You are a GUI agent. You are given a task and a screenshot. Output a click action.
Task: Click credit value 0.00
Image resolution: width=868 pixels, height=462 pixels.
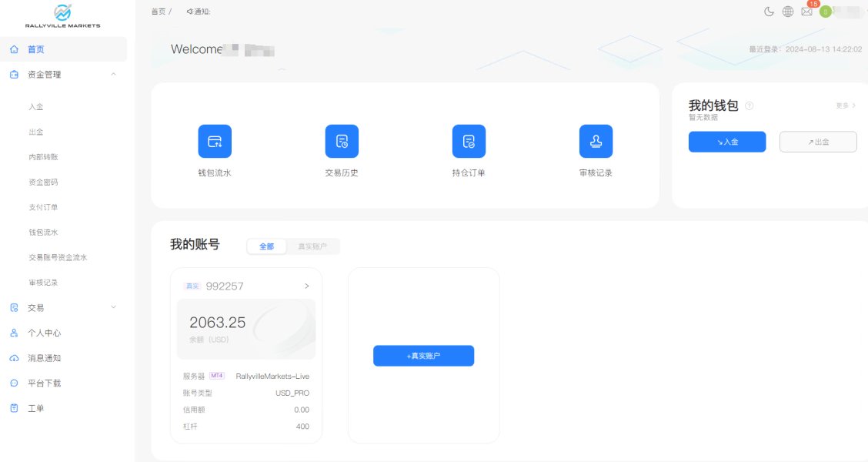302,410
